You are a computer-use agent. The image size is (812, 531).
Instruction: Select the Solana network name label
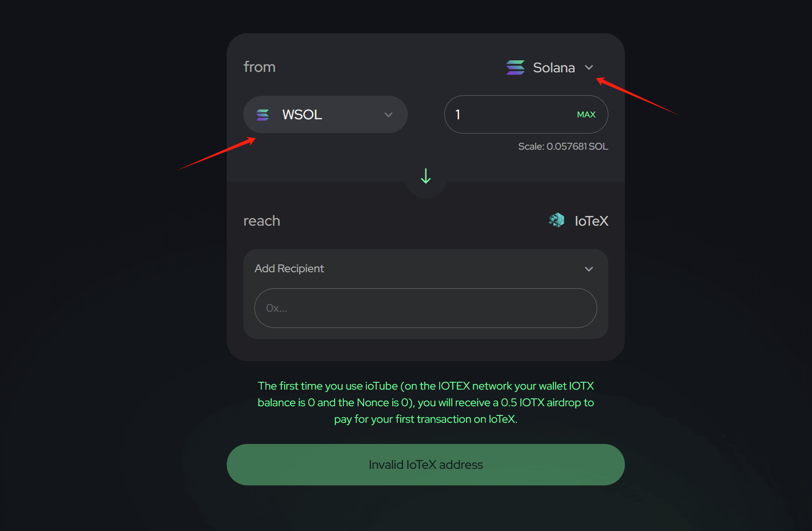pyautogui.click(x=553, y=68)
